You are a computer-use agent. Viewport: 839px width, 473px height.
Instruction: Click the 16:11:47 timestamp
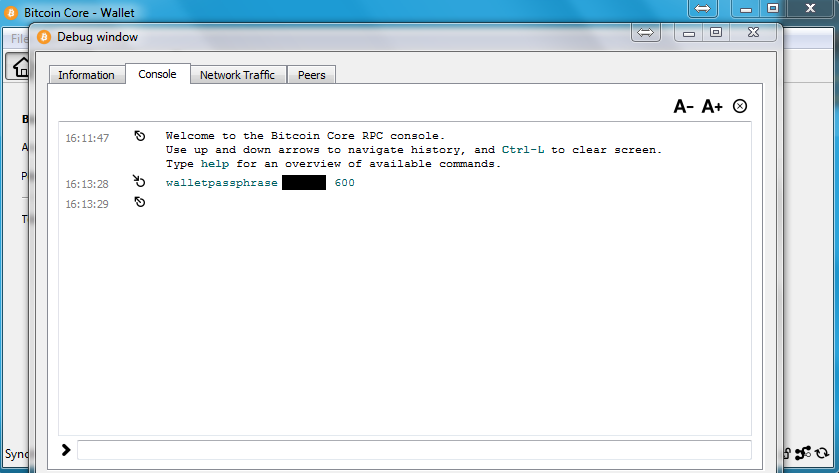click(87, 138)
